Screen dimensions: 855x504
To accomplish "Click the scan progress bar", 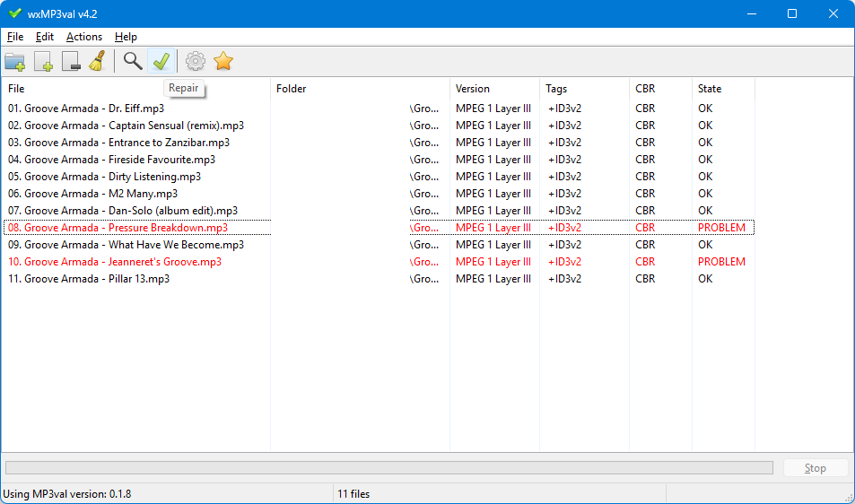I will [x=388, y=468].
